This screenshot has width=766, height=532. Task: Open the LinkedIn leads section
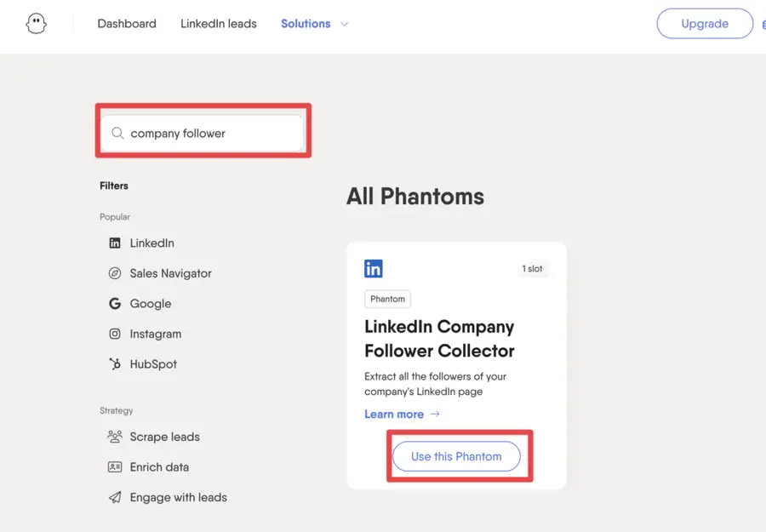(x=218, y=24)
